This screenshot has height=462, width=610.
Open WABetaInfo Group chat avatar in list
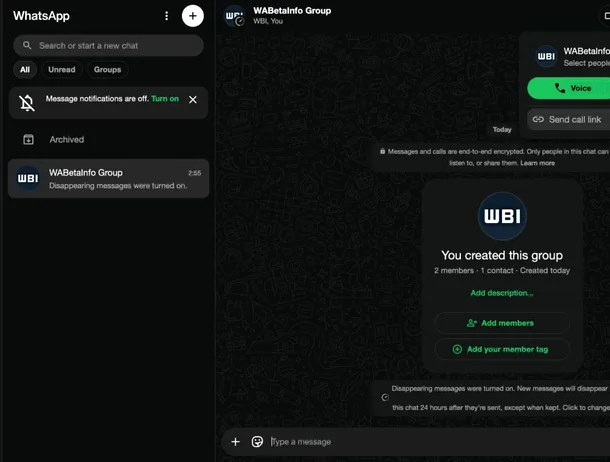click(28, 178)
